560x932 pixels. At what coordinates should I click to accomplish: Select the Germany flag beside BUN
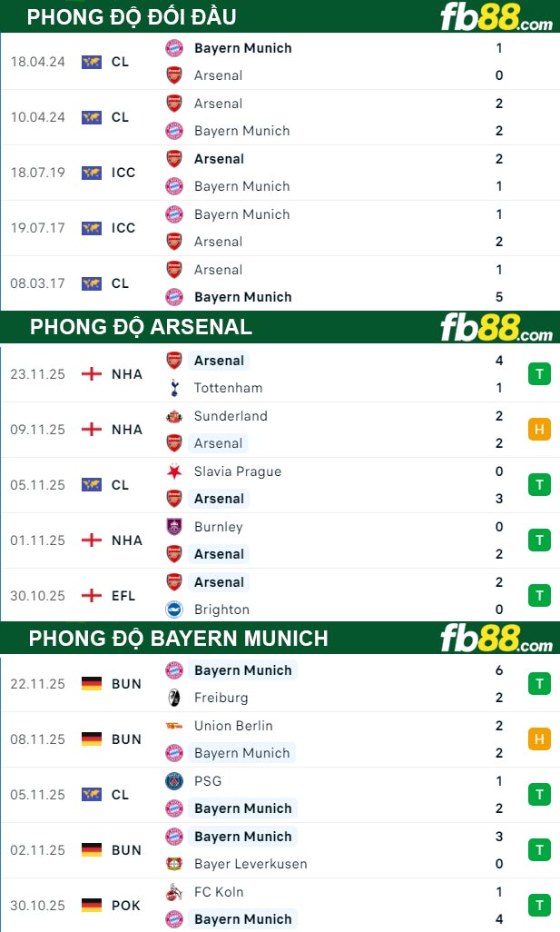click(x=92, y=683)
